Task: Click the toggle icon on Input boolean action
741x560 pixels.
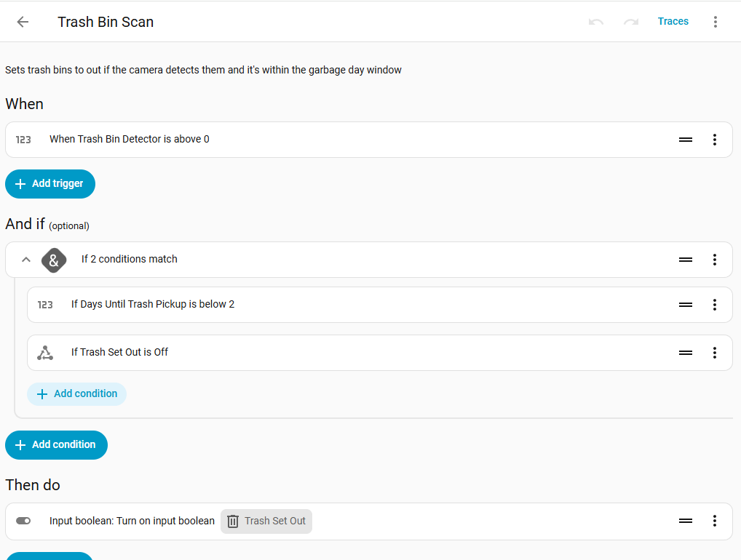Action: 23,521
